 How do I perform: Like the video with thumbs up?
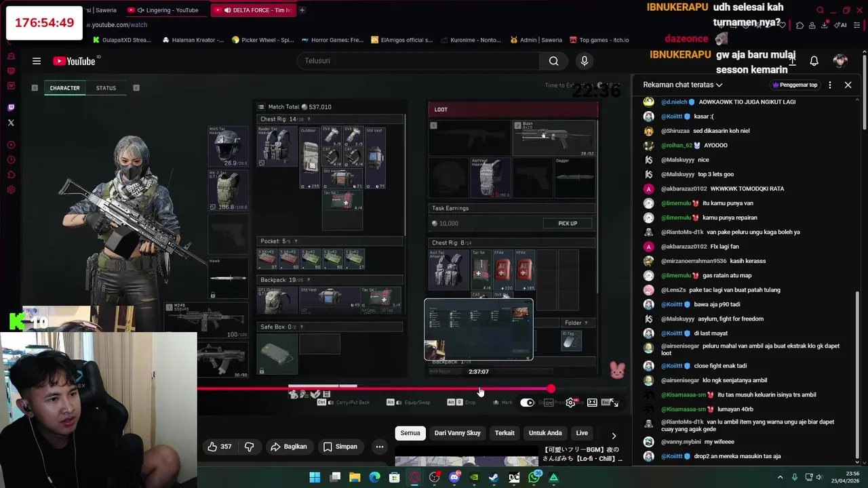[x=220, y=447]
